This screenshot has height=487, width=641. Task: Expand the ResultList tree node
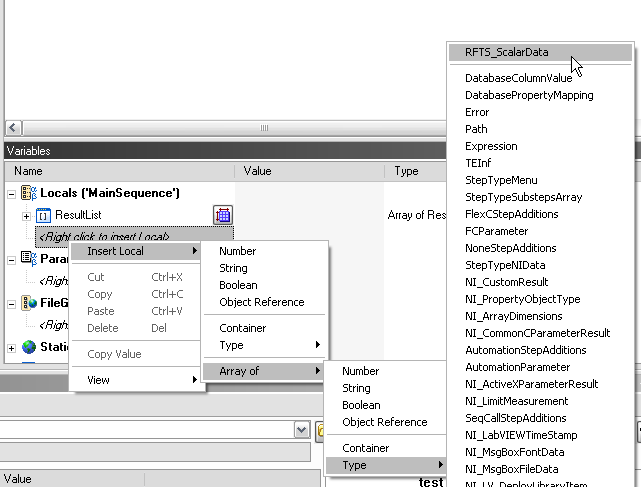(26, 216)
